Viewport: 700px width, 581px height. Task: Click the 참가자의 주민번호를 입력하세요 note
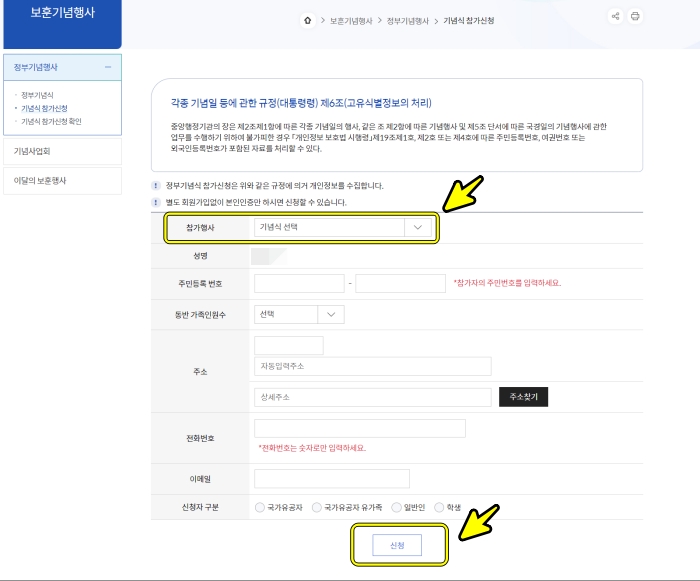tap(507, 283)
